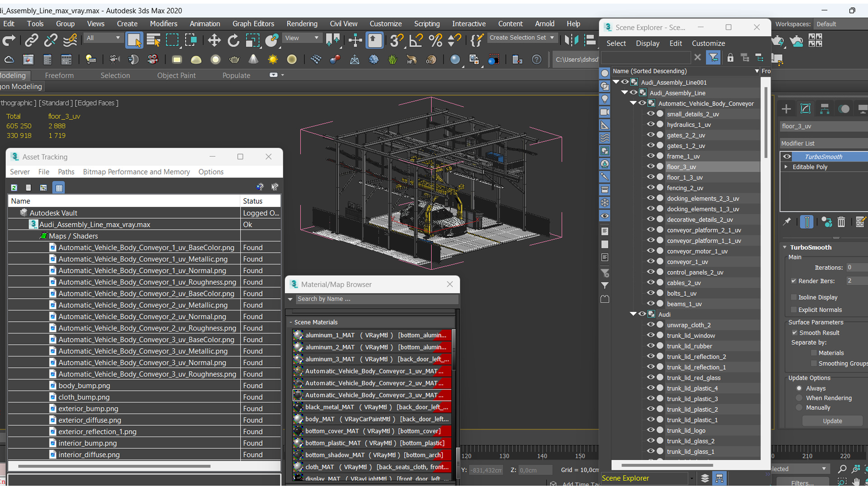868x488 pixels.
Task: Clear Scene Explorer search with X
Action: (698, 57)
